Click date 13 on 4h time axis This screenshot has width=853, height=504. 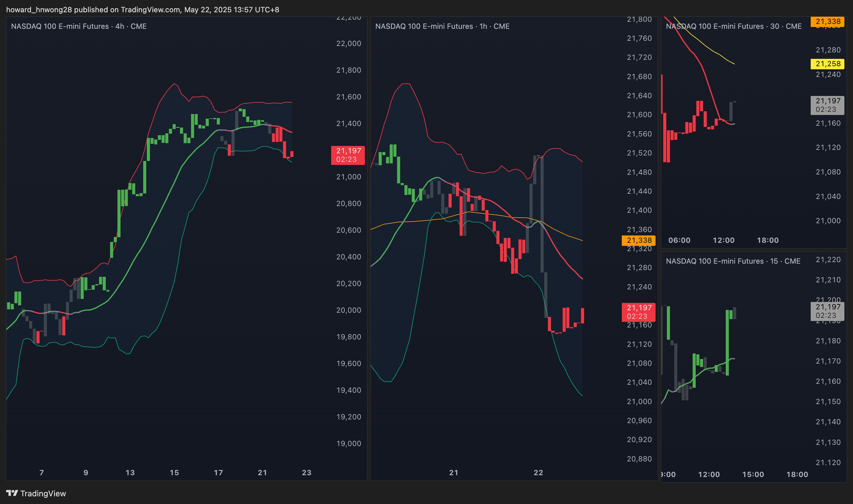(x=130, y=472)
